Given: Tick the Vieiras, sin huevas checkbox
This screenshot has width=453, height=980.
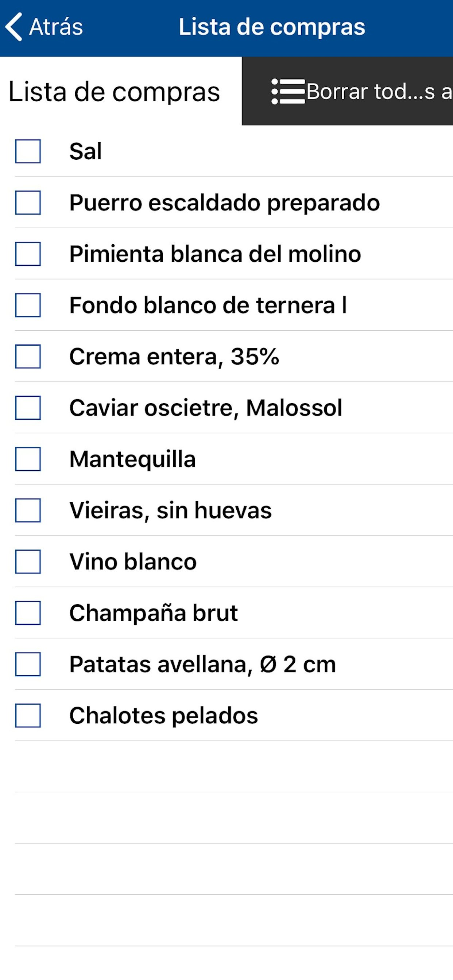Looking at the screenshot, I should [28, 510].
